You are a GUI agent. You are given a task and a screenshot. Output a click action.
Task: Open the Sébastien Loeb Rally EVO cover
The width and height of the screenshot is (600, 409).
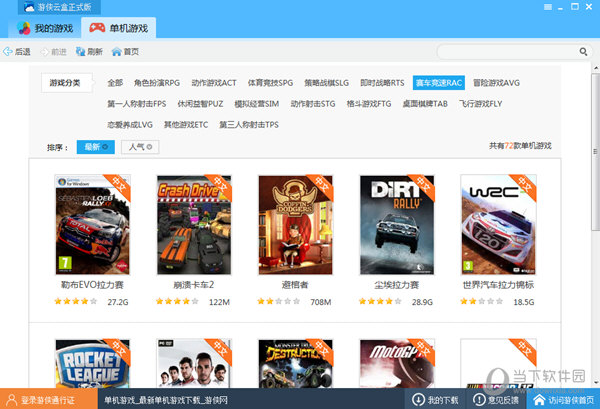[x=93, y=225]
